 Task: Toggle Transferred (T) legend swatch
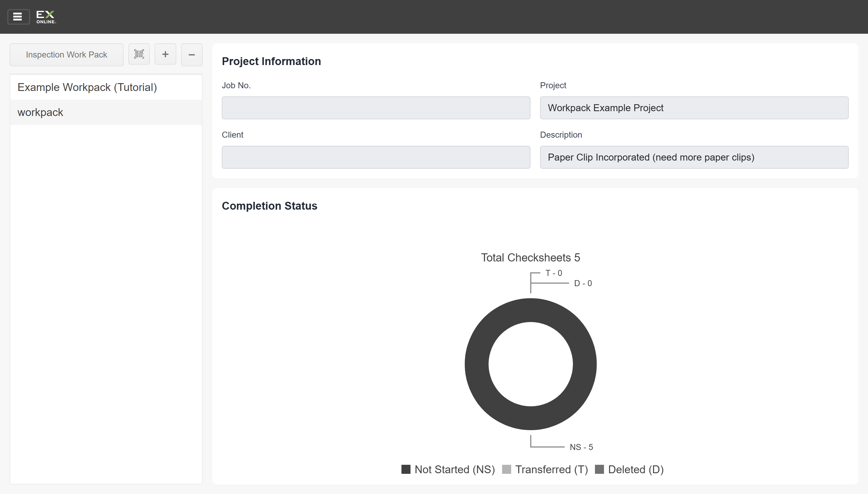[506, 469]
